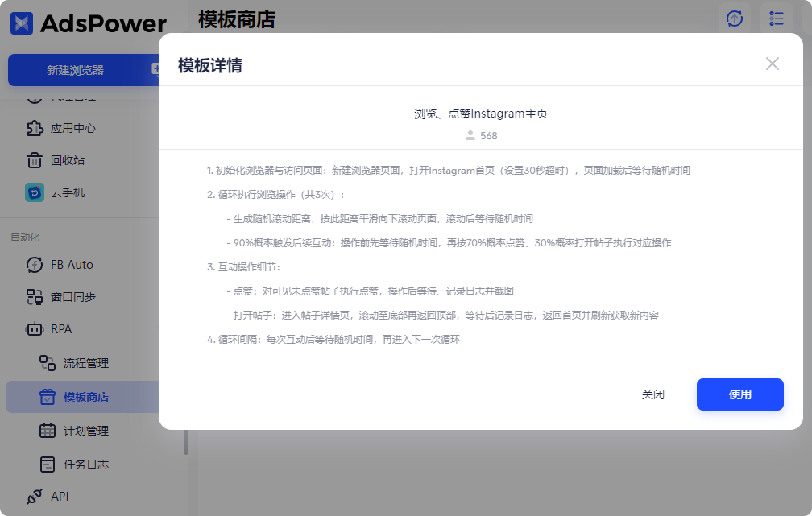The image size is (812, 516).
Task: Click the 窗口同步 window sync icon
Action: (x=35, y=297)
